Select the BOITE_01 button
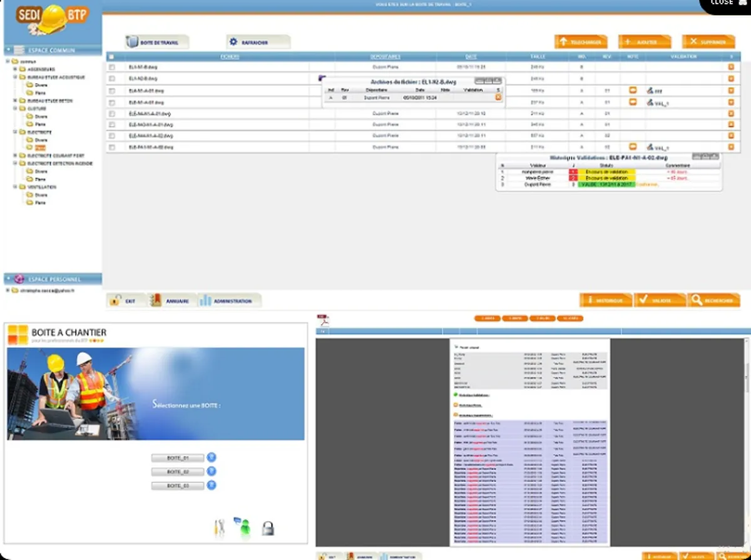This screenshot has height=560, width=751. coord(178,458)
